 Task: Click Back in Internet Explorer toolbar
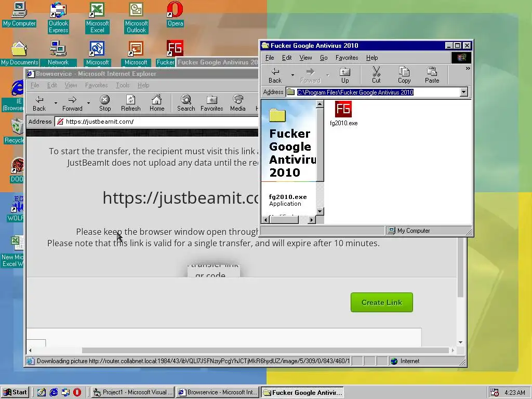39,103
